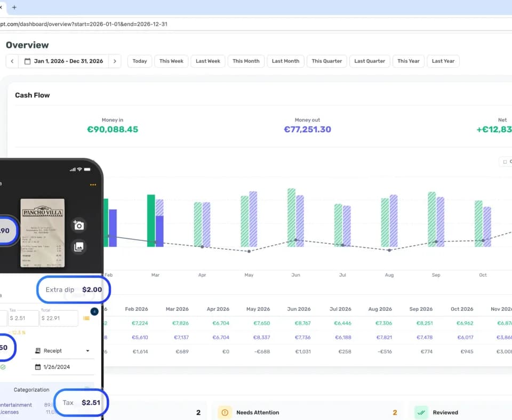
Task: Click the Oct 2026 net value €945
Action: pos(467,352)
